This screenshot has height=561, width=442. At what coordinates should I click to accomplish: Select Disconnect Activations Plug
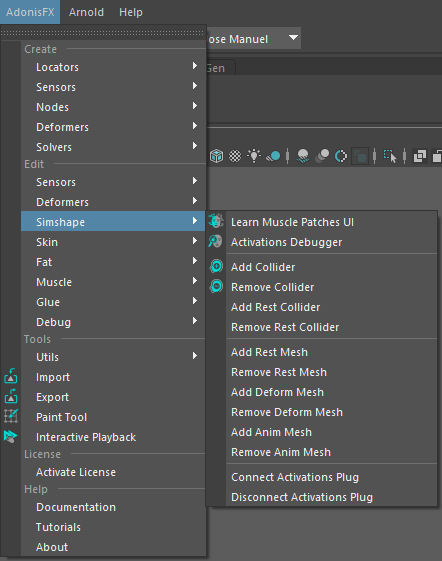click(x=322, y=498)
